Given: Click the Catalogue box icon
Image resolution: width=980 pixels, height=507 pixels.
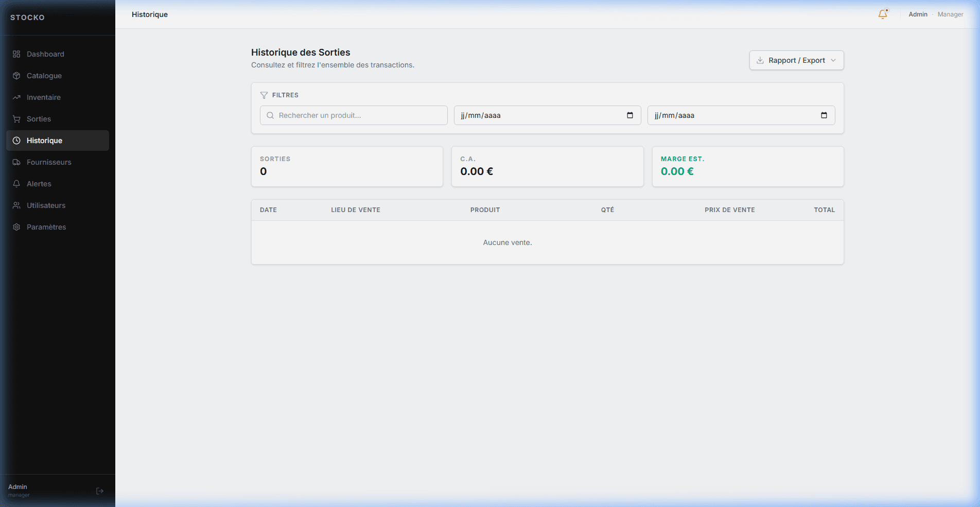Looking at the screenshot, I should pyautogui.click(x=16, y=76).
